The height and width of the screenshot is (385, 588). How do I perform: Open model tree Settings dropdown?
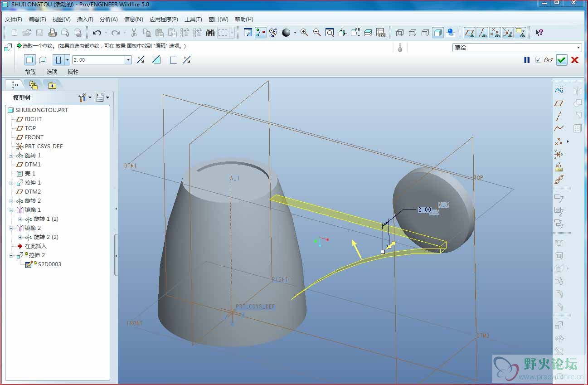pyautogui.click(x=85, y=97)
